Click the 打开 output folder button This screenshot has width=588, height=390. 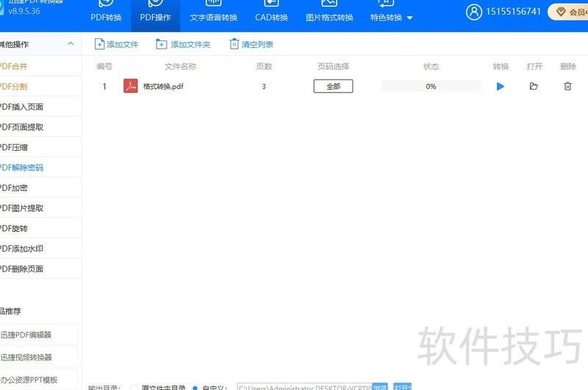[x=403, y=387]
